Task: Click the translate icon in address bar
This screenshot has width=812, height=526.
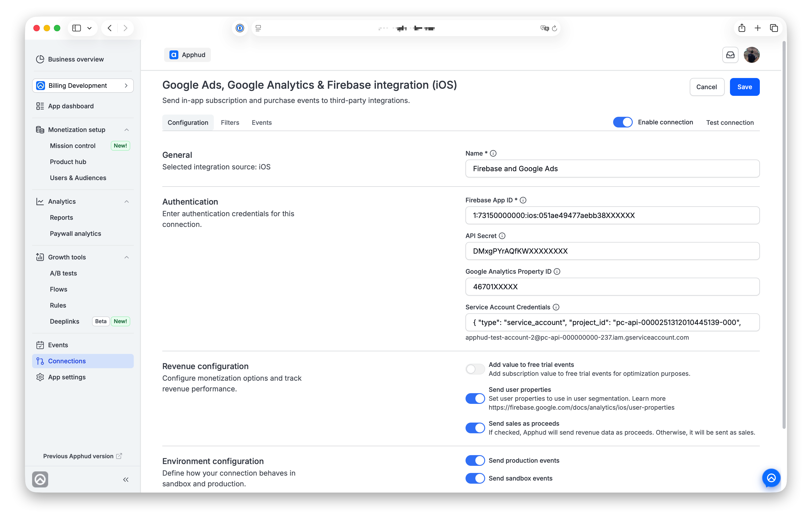Action: 544,28
